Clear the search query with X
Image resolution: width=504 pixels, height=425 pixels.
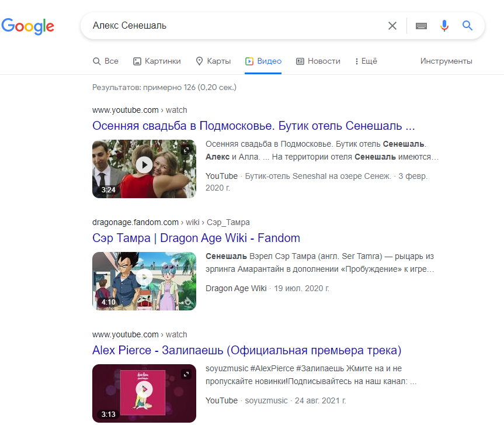pyautogui.click(x=392, y=26)
